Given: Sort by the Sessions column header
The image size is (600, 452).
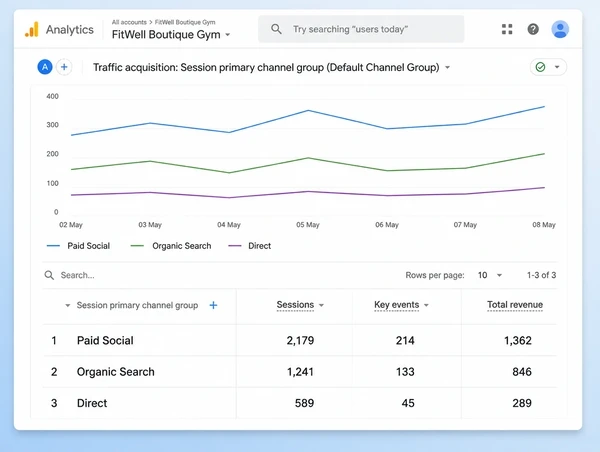Looking at the screenshot, I should pos(295,305).
